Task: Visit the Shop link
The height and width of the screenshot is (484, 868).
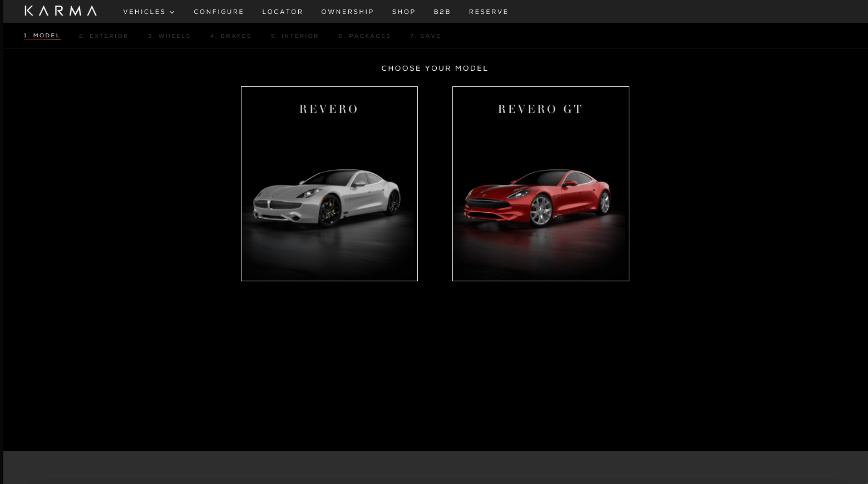Action: click(404, 12)
